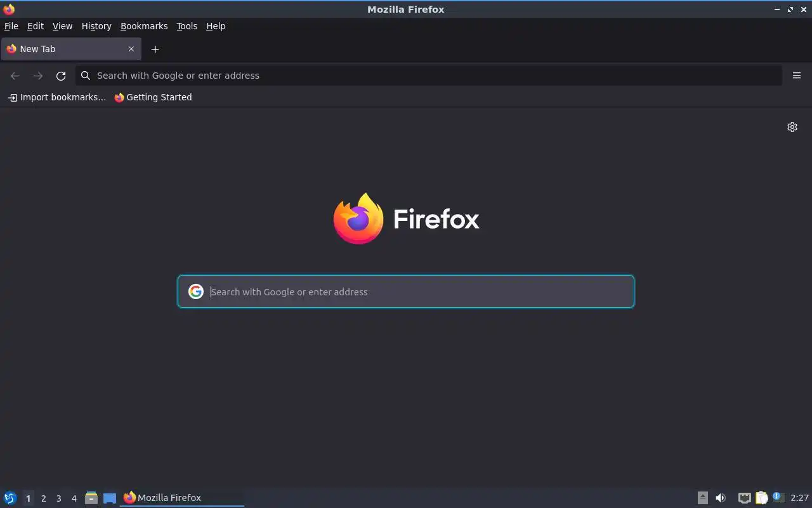Focus the center Search with Google field

tap(406, 291)
